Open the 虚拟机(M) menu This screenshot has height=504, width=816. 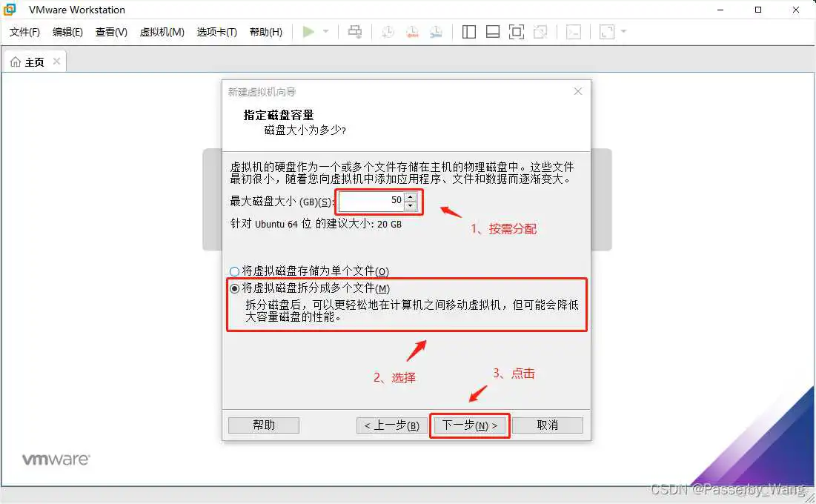click(162, 32)
